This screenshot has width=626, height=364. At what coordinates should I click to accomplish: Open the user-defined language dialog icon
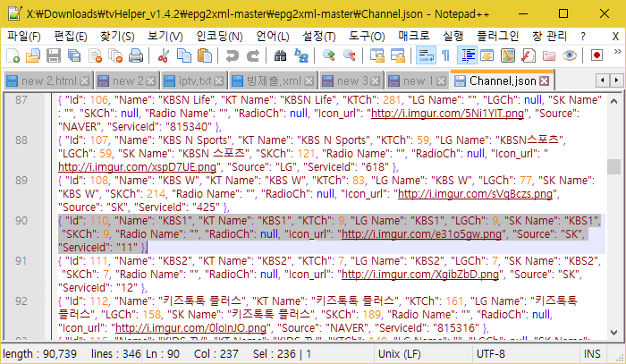coord(487,55)
